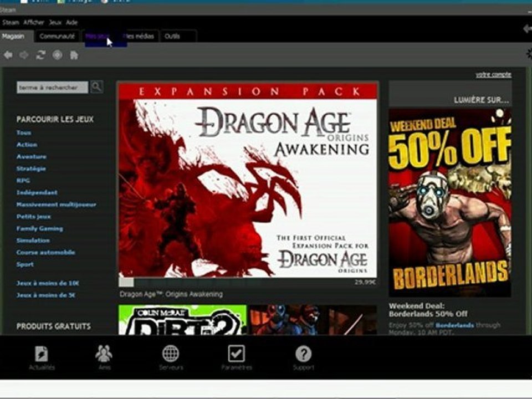Reload the store page
Screen dimensions: 532x399
(40, 55)
